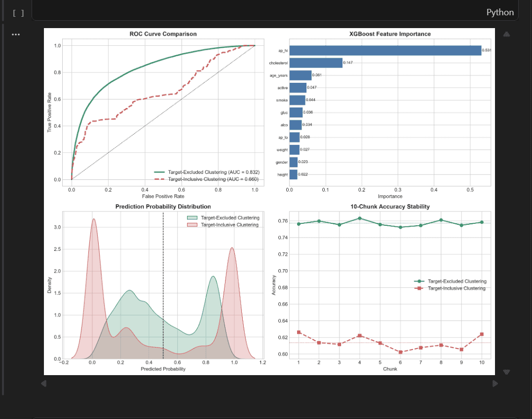Screen dimensions: 532x419
Task: Click the weight feature label
Action: [x=282, y=150]
